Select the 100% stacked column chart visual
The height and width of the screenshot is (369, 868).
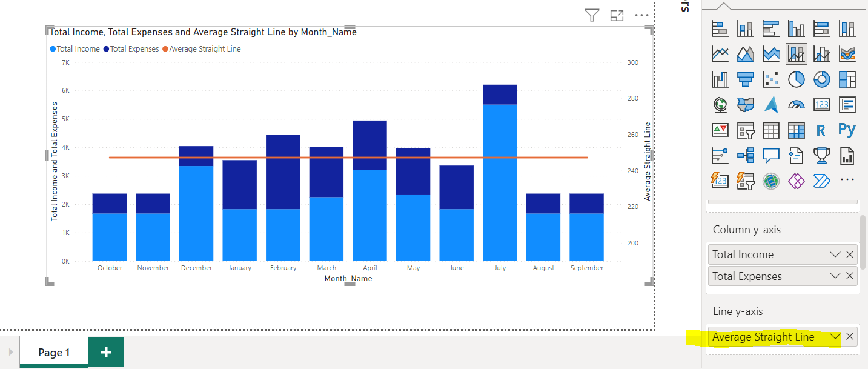pos(847,28)
